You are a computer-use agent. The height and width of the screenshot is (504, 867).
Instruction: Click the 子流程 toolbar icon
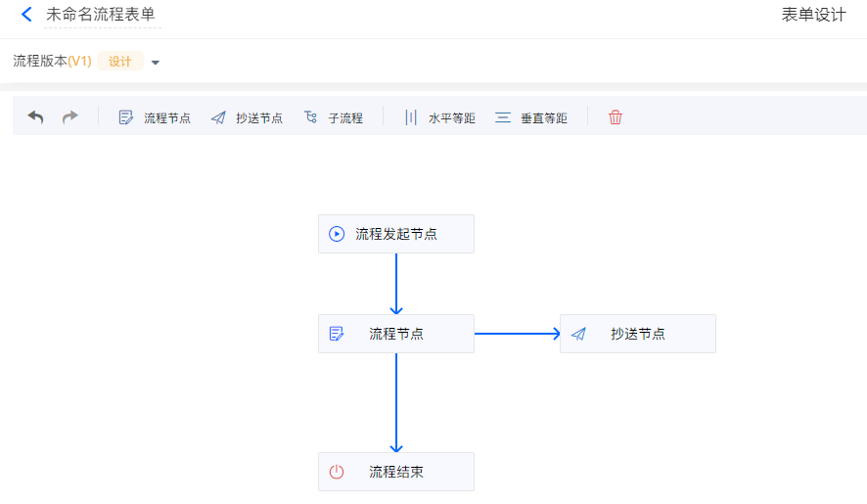[x=310, y=117]
